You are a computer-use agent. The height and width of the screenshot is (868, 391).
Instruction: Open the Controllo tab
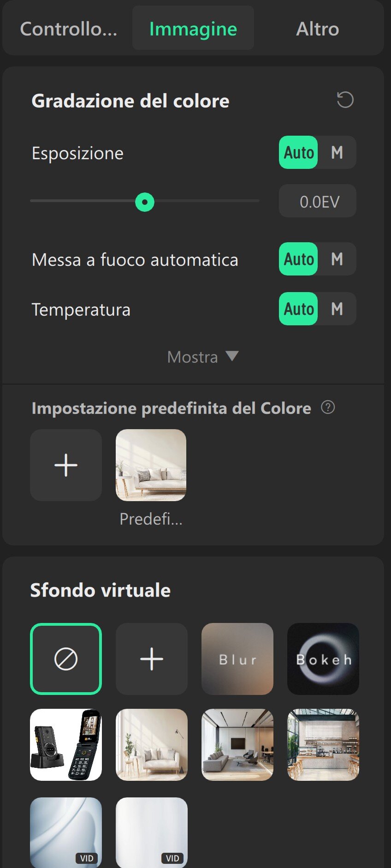coord(68,29)
